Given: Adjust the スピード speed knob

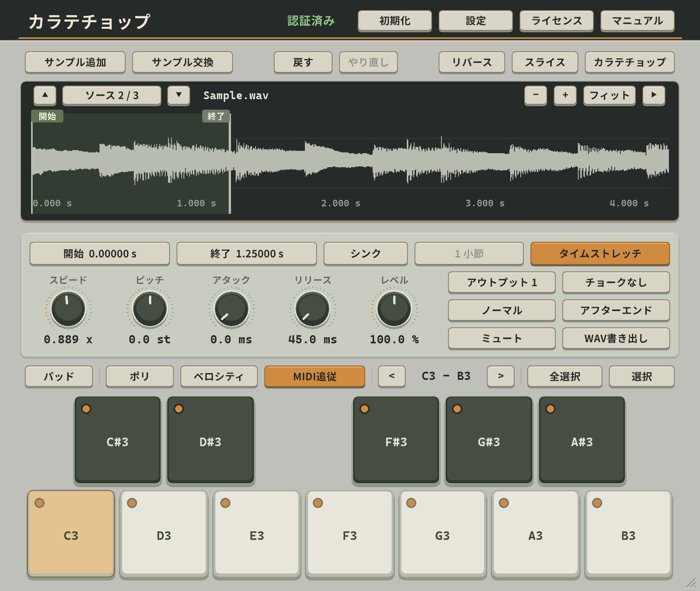Looking at the screenshot, I should tap(68, 309).
